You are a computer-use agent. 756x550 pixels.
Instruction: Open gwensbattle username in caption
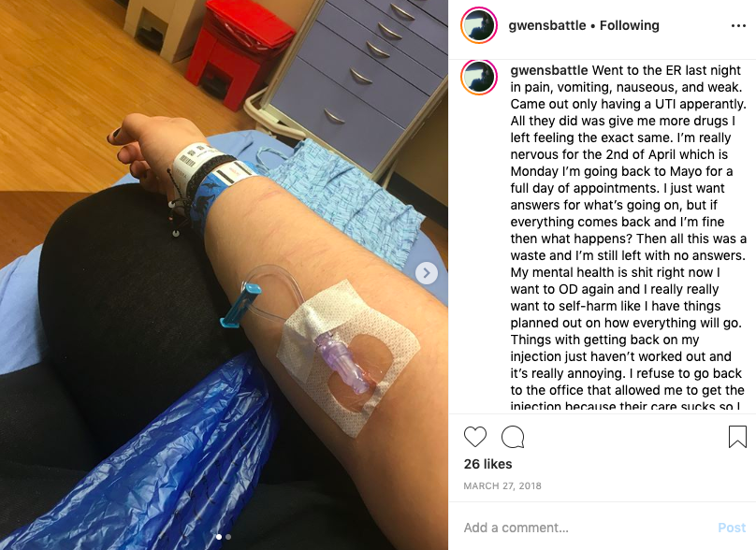tap(549, 70)
